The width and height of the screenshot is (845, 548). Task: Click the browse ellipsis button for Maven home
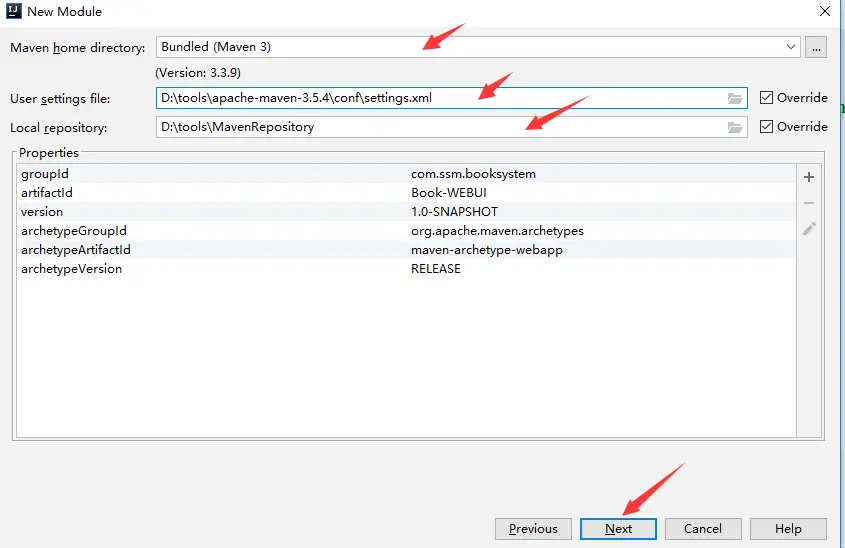coord(816,47)
